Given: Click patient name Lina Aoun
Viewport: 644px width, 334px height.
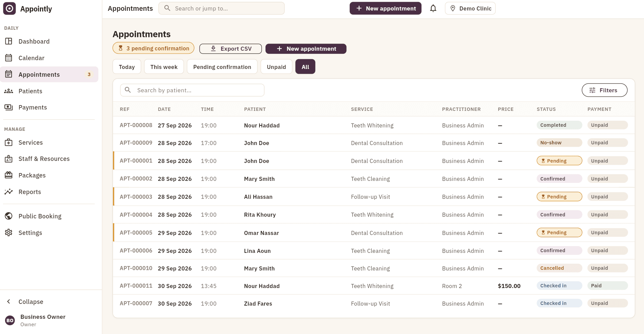Looking at the screenshot, I should point(257,251).
